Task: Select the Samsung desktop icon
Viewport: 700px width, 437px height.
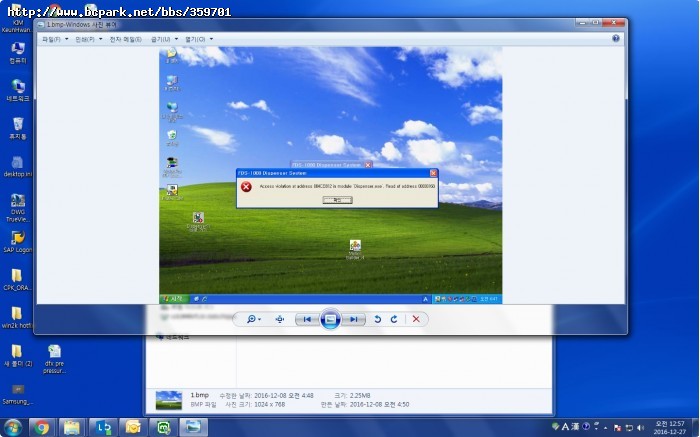Action: (x=17, y=394)
